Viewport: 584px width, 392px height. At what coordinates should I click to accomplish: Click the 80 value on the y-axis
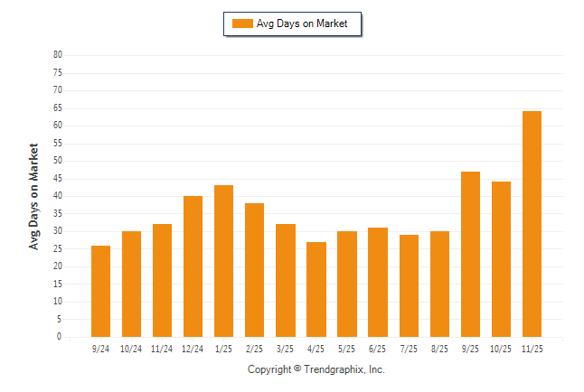click(x=58, y=55)
